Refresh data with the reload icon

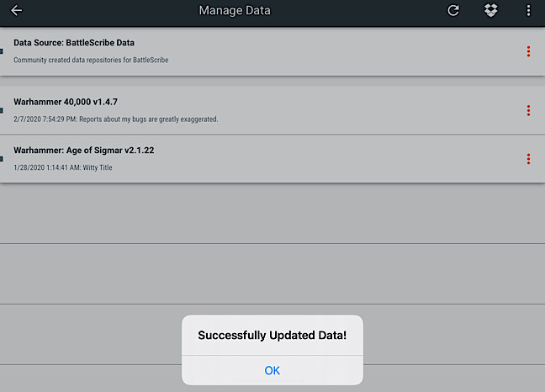click(x=452, y=10)
